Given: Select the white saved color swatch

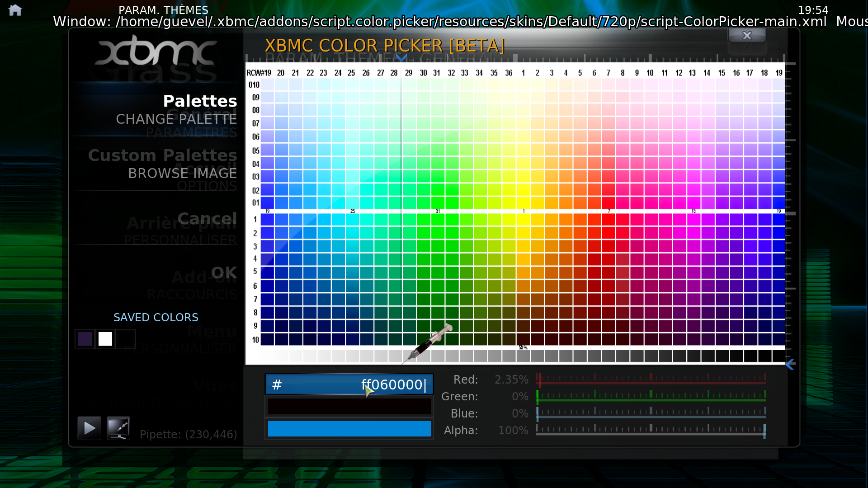Looking at the screenshot, I should [105, 339].
